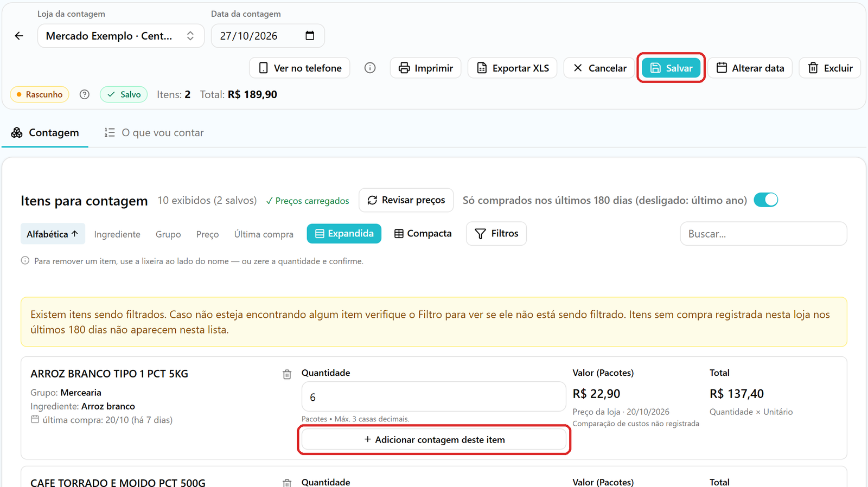Click the Excluir button
The height and width of the screenshot is (487, 868).
coord(830,68)
